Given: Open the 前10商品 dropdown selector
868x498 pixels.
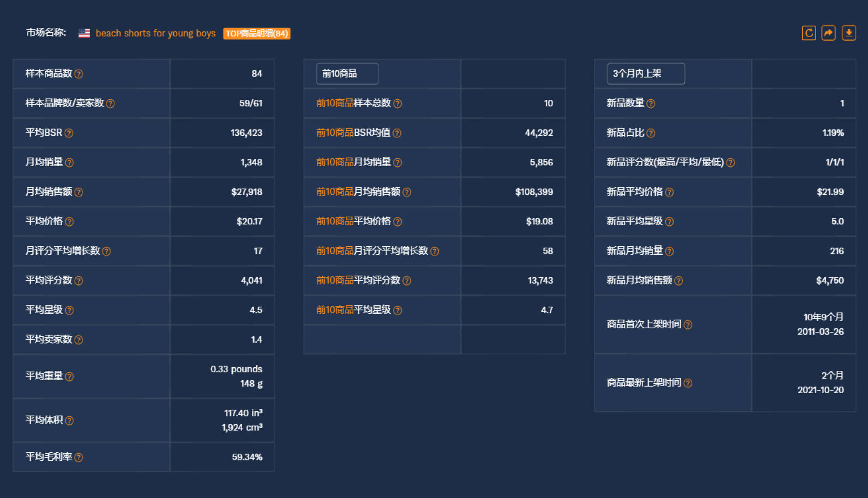Looking at the screenshot, I should point(347,73).
